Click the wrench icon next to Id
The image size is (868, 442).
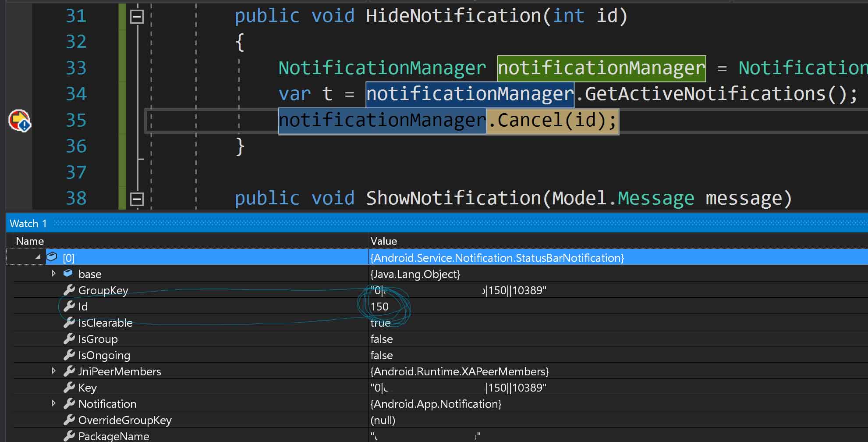[x=70, y=307]
